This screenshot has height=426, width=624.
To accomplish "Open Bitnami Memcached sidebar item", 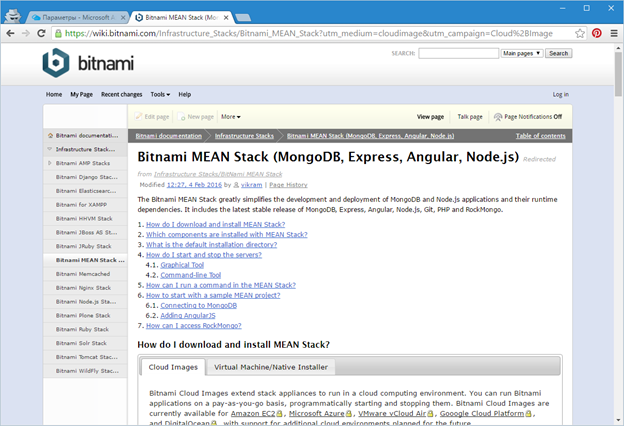I will (83, 274).
